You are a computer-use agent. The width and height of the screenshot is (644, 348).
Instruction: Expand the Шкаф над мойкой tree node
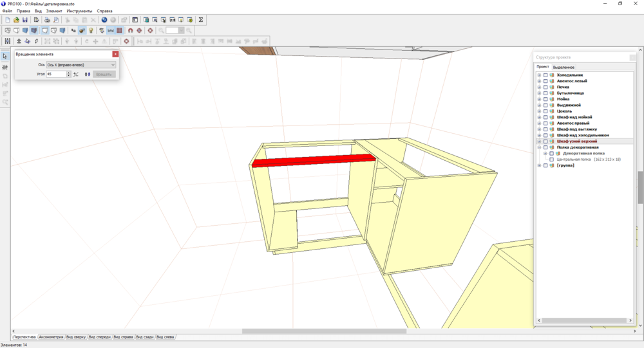(539, 117)
